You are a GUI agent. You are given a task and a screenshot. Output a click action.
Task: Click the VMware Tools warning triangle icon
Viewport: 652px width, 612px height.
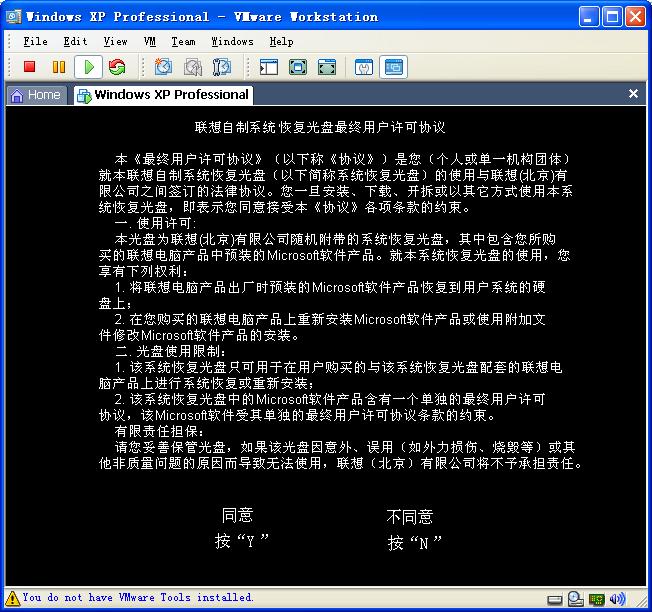tap(12, 598)
